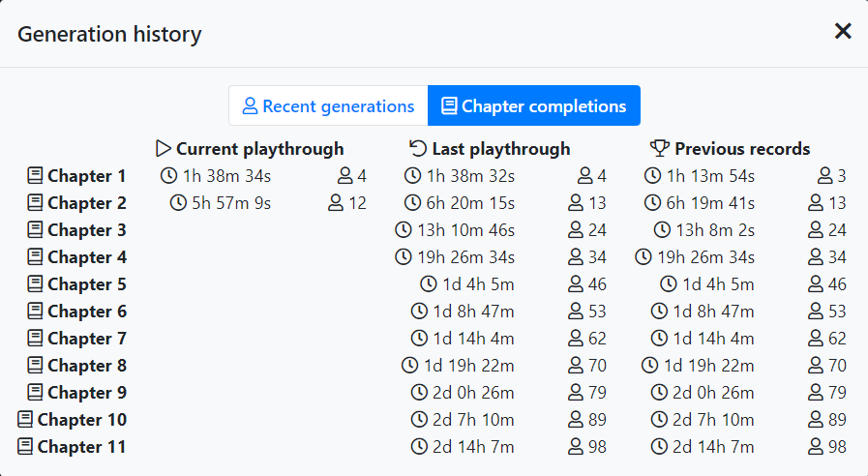The height and width of the screenshot is (476, 868).
Task: Click the Chapter 8 label
Action: 87,366
